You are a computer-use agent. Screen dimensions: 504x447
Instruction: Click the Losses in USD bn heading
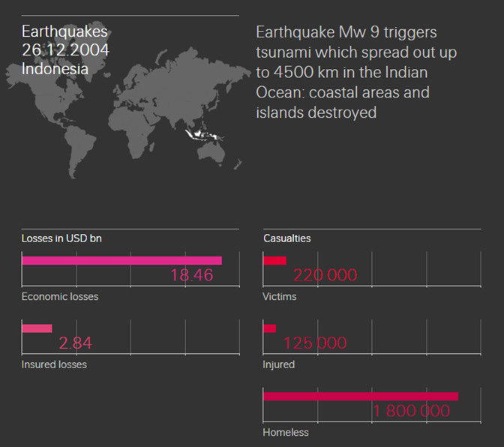[x=61, y=238]
